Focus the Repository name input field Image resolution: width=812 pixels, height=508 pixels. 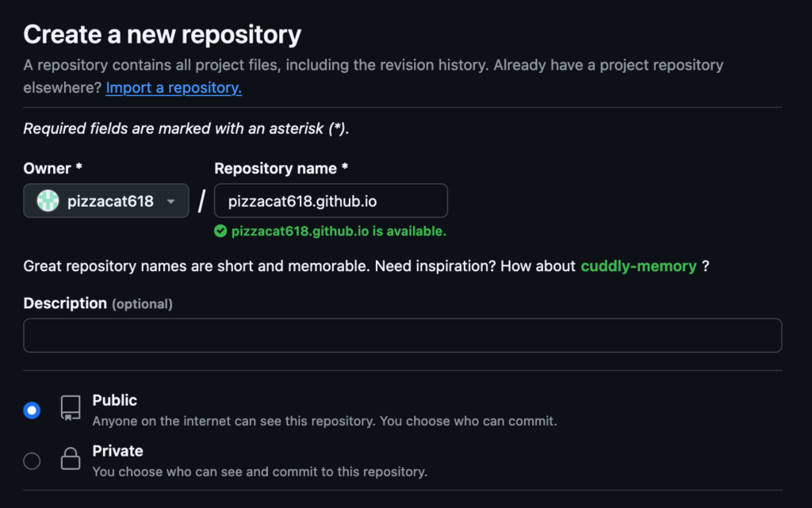(x=331, y=201)
